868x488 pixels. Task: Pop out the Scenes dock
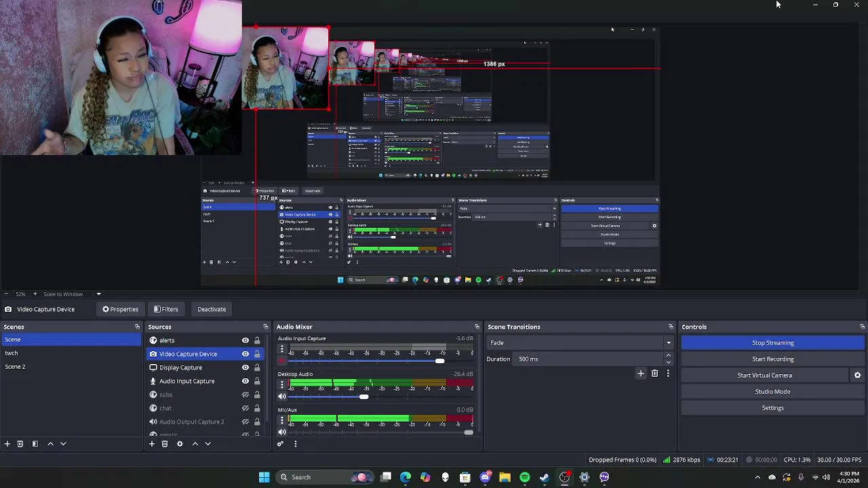tap(137, 327)
